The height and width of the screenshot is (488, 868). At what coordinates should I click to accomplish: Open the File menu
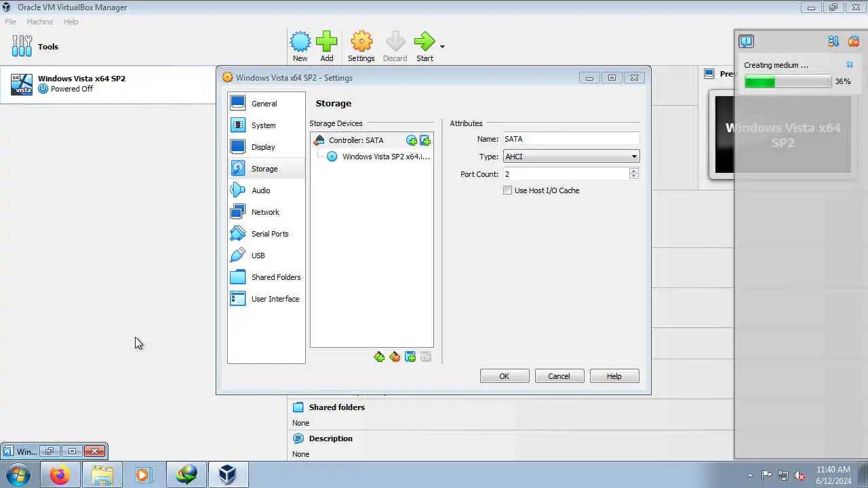(x=11, y=22)
